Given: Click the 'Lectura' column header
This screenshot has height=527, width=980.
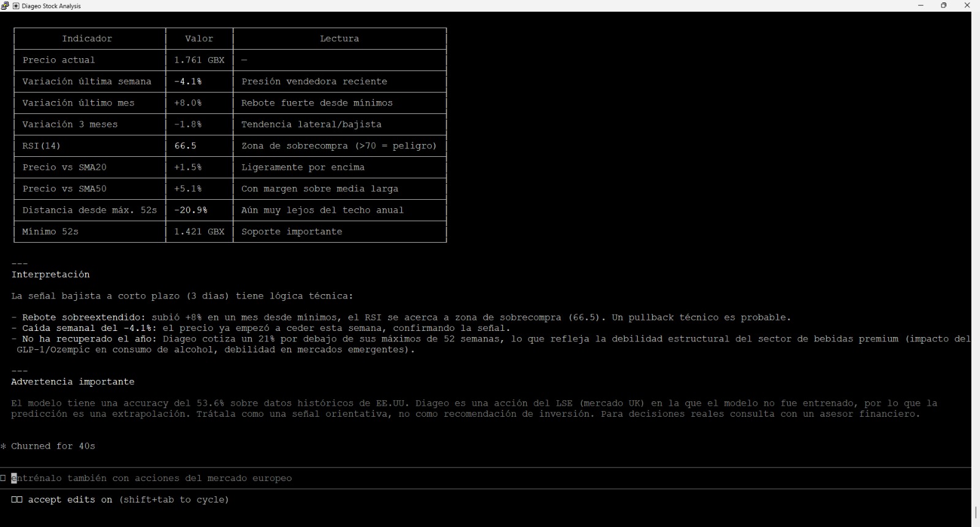Looking at the screenshot, I should point(339,39).
